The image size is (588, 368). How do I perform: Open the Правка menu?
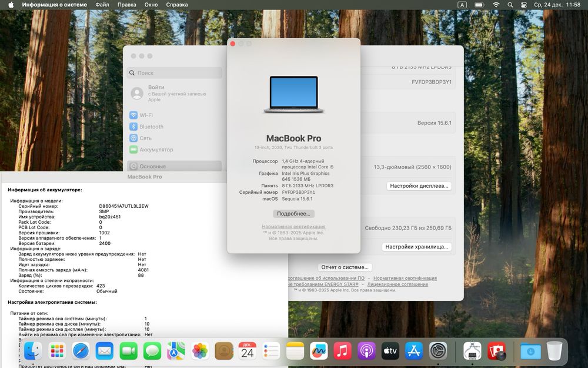click(127, 5)
